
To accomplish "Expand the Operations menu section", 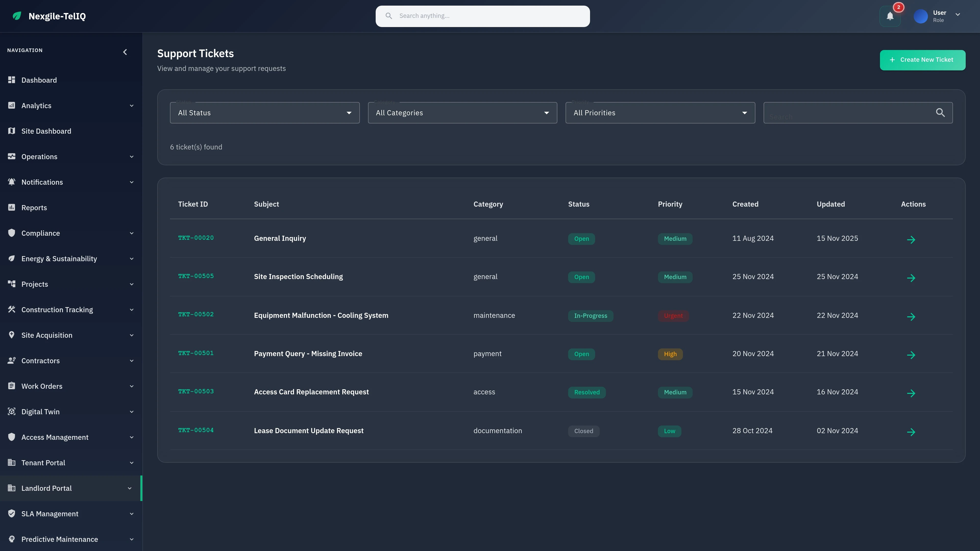I will click(x=39, y=156).
